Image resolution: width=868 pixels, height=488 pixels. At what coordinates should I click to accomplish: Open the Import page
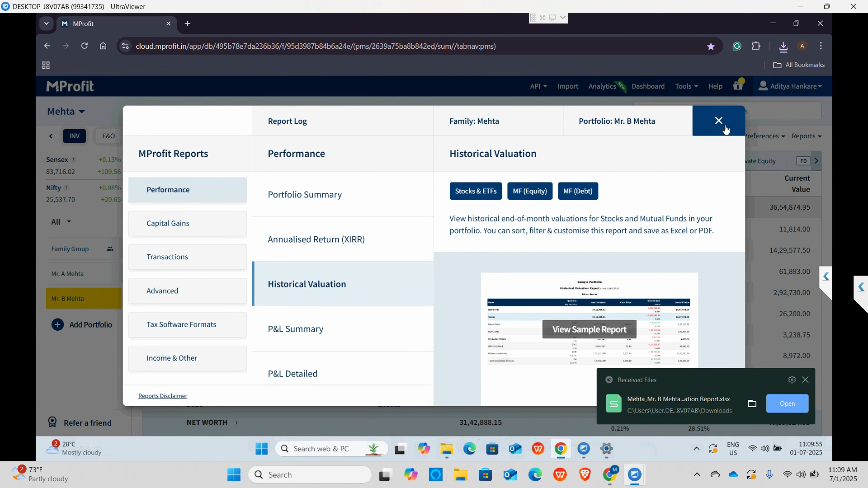(x=567, y=86)
